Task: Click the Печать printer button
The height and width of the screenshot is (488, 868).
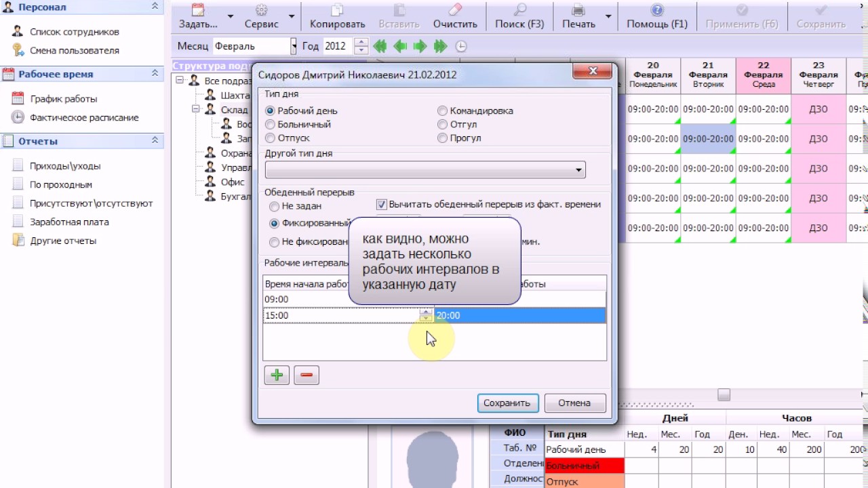Action: 578,17
